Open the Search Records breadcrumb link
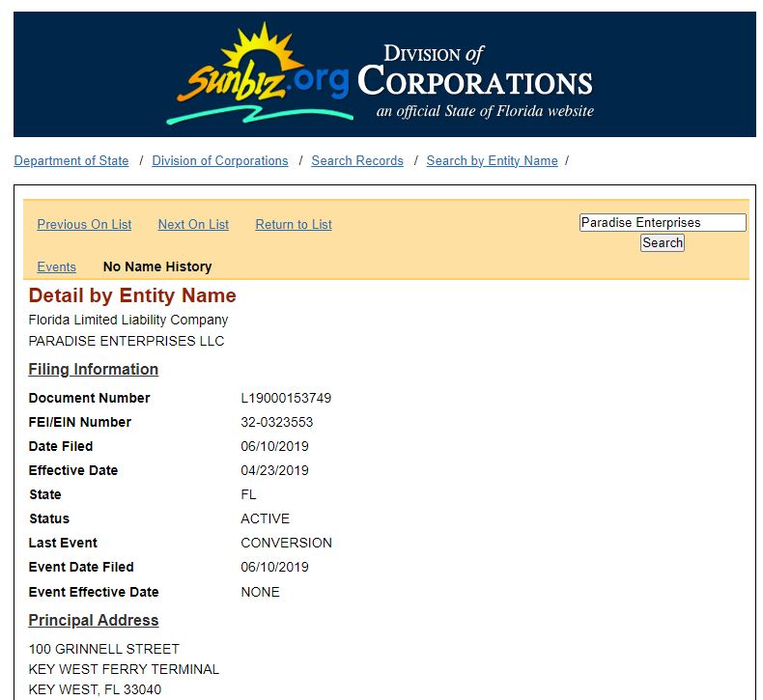 click(x=357, y=161)
